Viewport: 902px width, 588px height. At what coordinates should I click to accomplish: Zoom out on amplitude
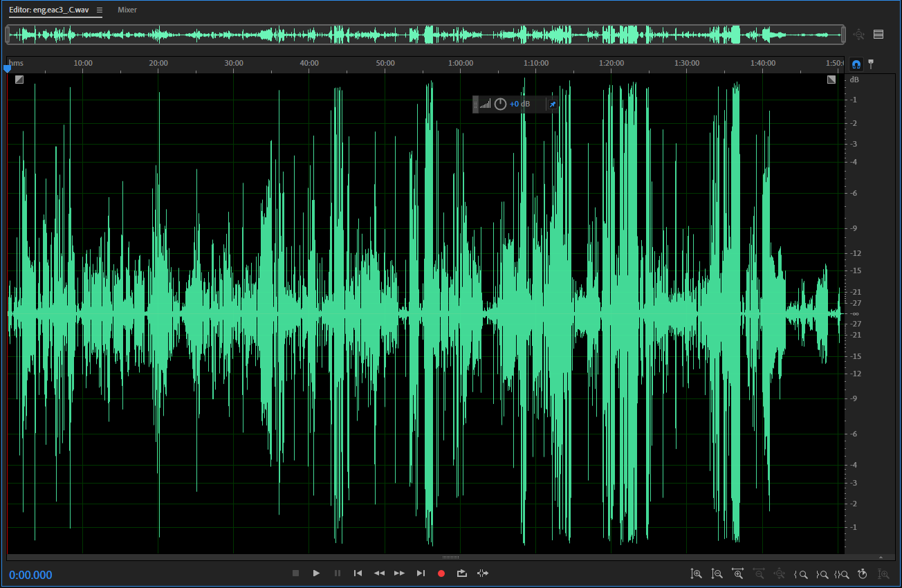(717, 573)
